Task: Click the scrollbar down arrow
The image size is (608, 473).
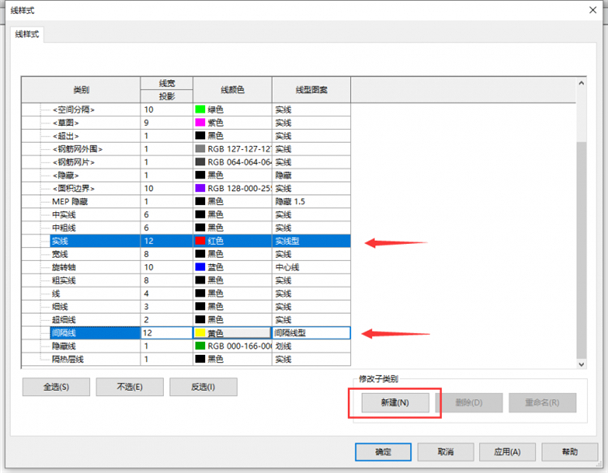Action: click(581, 364)
